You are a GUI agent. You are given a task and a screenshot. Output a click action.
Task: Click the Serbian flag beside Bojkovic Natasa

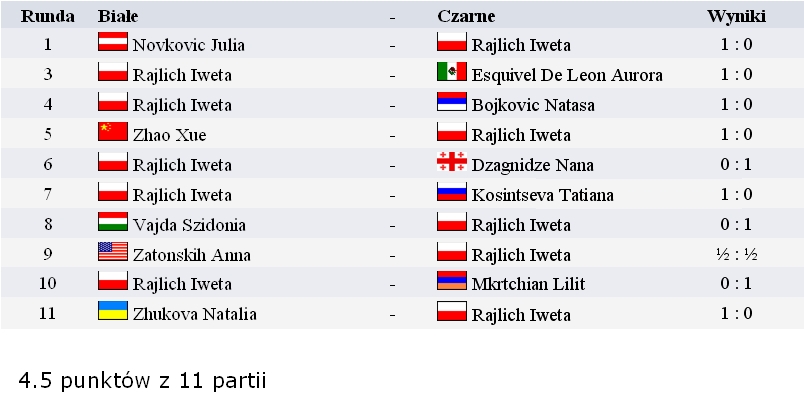pyautogui.click(x=452, y=102)
